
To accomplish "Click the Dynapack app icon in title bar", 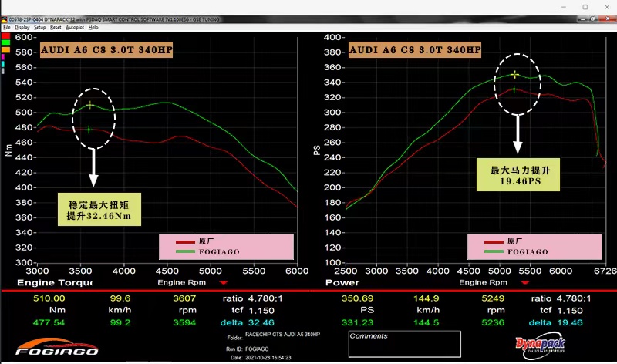I will (x=4, y=19).
